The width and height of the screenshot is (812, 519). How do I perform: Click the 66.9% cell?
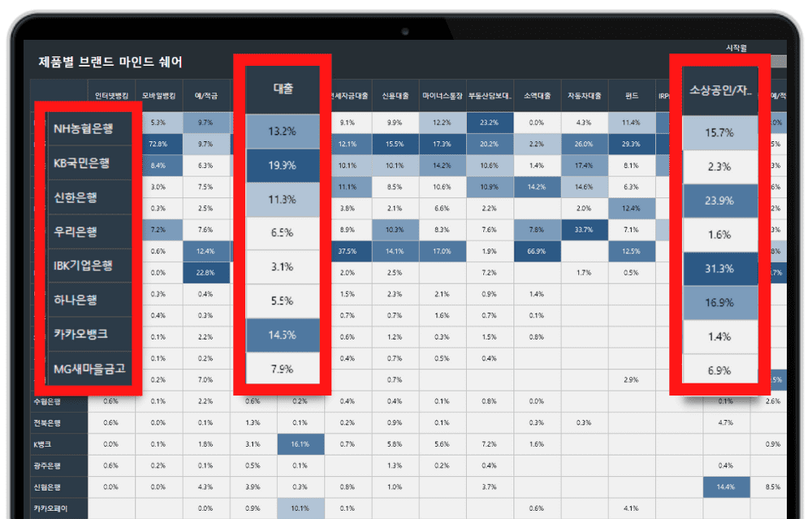[537, 251]
